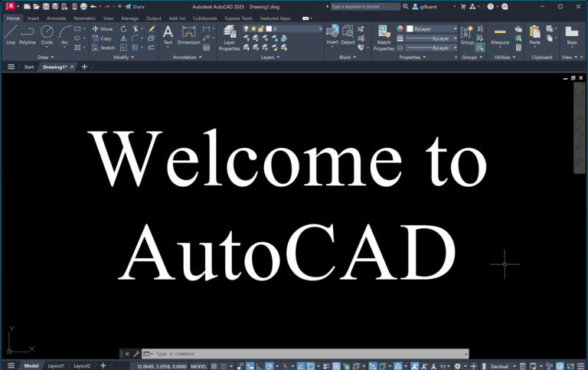Open the object color wheel swatch

click(400, 29)
